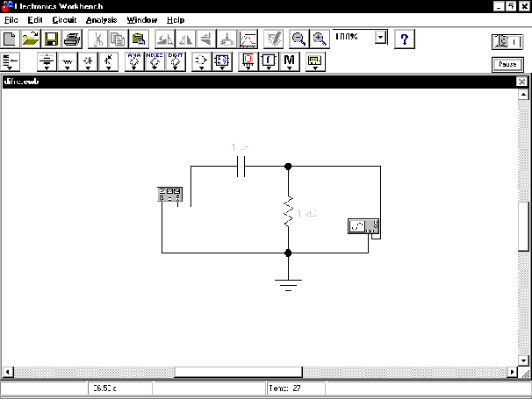The image size is (532, 399).
Task: Open the File menu
Action: [x=11, y=20]
